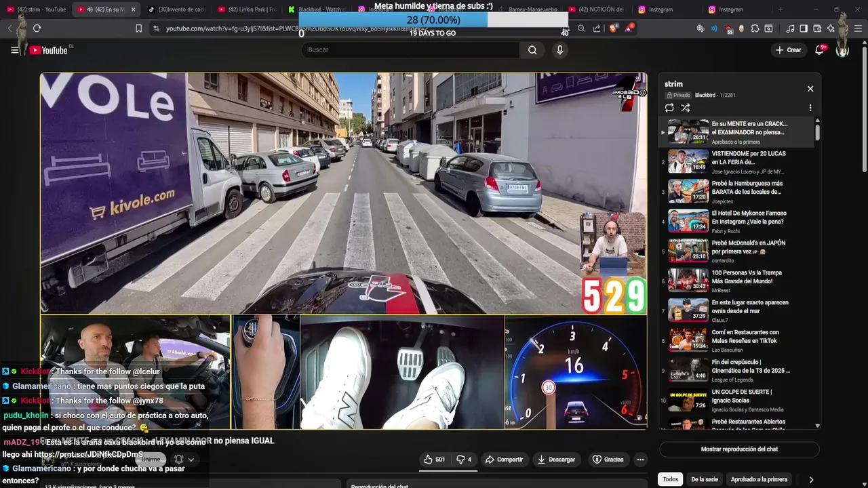868x488 pixels.
Task: Like the video showing 501 likes
Action: (435, 460)
